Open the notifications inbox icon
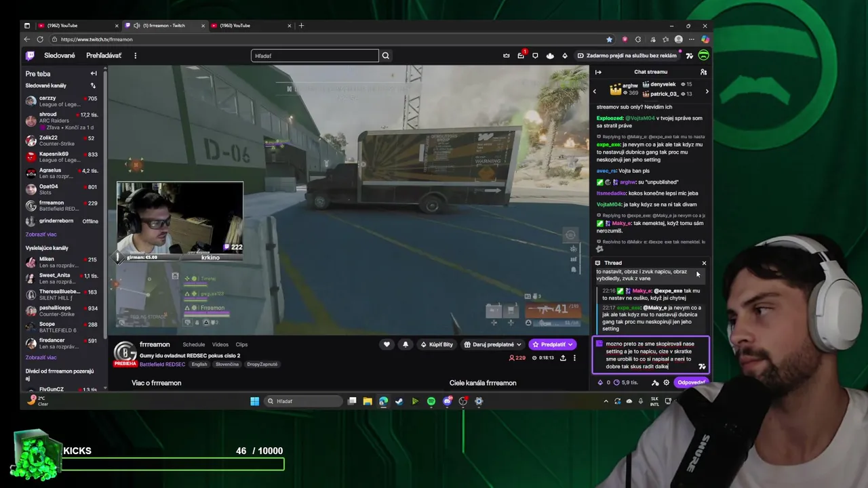 coord(521,56)
